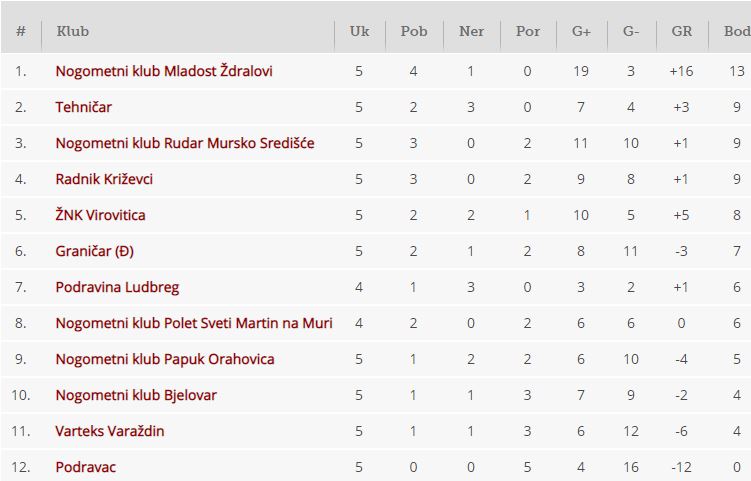Sort table by Klub column header
Viewport: 751px width, 481px height.
click(x=73, y=32)
